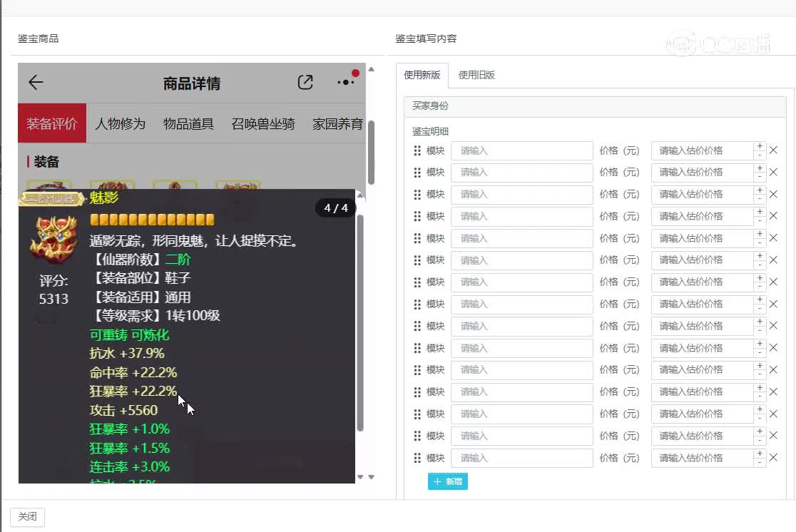Click the 【等级需求】1转100级 line
796x532 pixels.
(155, 316)
